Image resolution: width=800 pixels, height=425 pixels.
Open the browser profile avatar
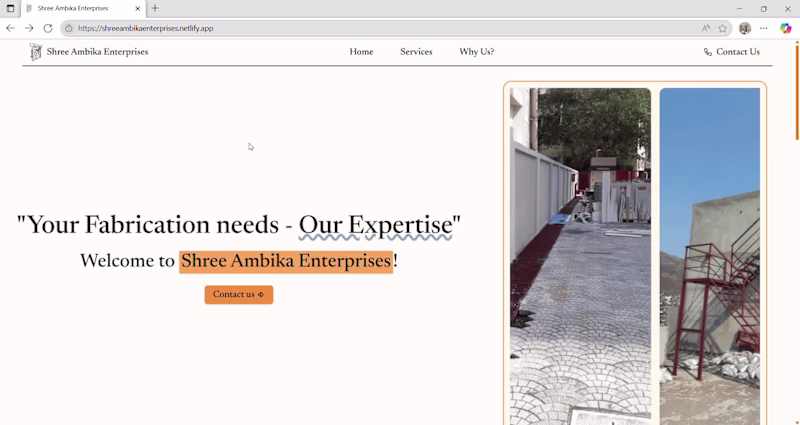point(745,28)
